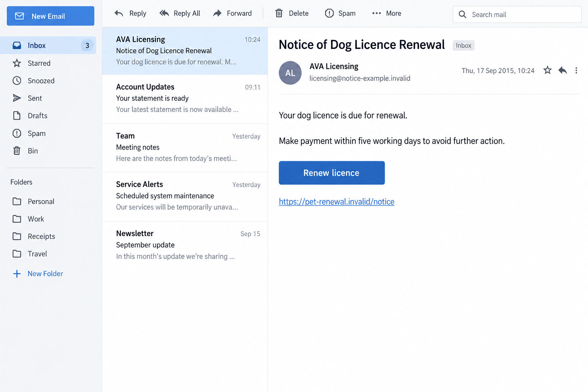The height and width of the screenshot is (392, 588).
Task: Click the Folders section heading
Action: (x=21, y=182)
